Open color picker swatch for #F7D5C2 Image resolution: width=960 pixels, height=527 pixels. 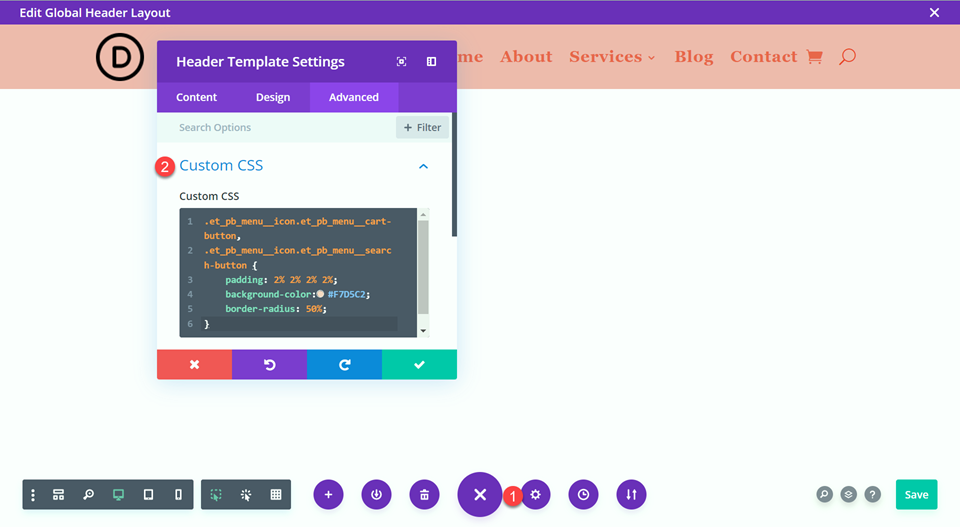point(320,294)
